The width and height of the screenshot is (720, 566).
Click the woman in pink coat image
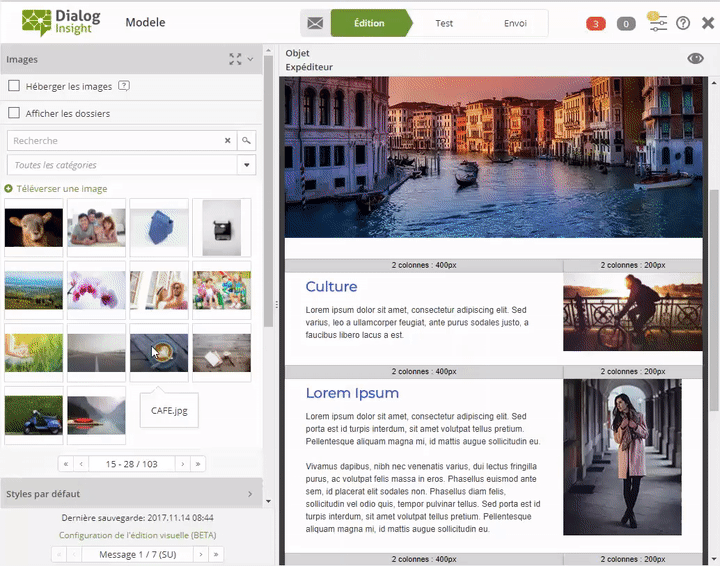(x=622, y=457)
